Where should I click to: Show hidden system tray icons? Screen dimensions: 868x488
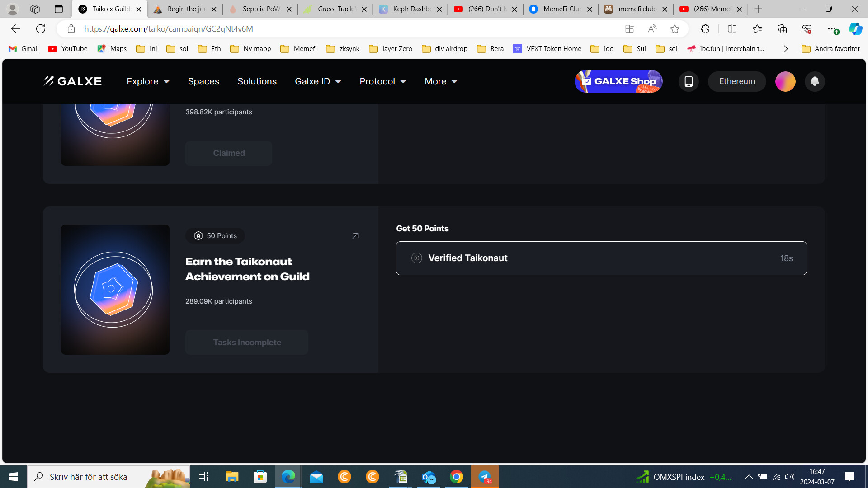tap(749, 477)
